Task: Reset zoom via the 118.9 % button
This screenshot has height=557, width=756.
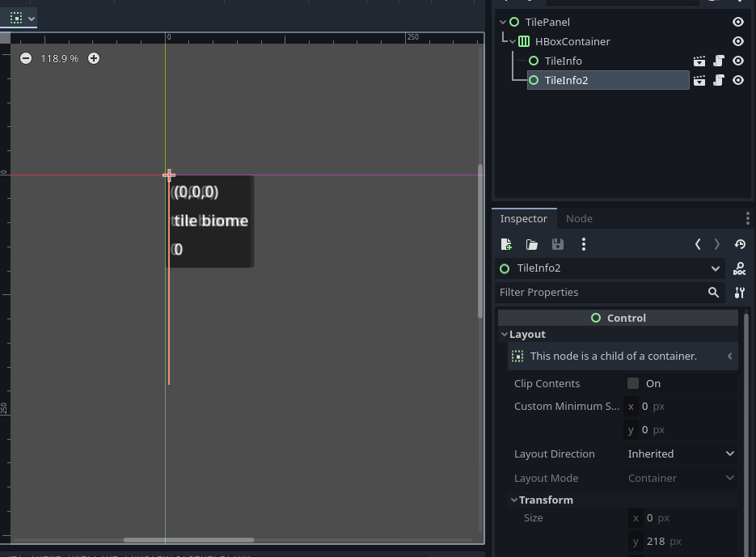Action: pos(60,58)
